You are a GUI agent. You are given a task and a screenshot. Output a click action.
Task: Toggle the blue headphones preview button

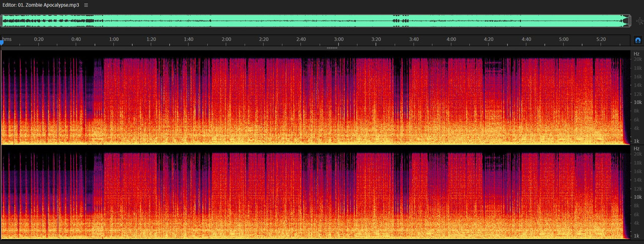[x=637, y=39]
